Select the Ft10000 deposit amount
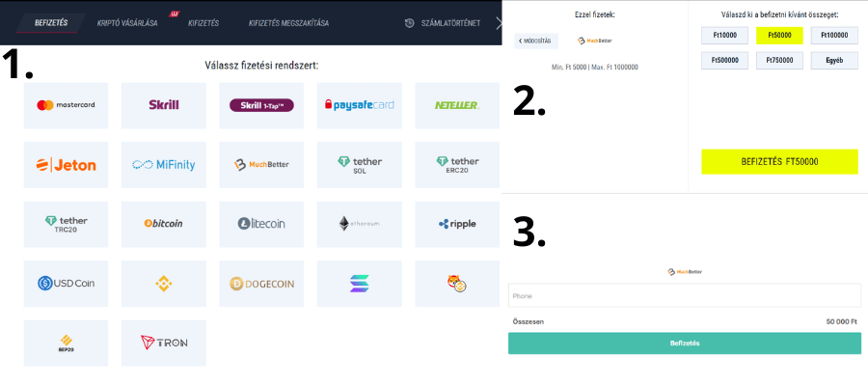Screen dimensions: 868x386 pos(725,35)
